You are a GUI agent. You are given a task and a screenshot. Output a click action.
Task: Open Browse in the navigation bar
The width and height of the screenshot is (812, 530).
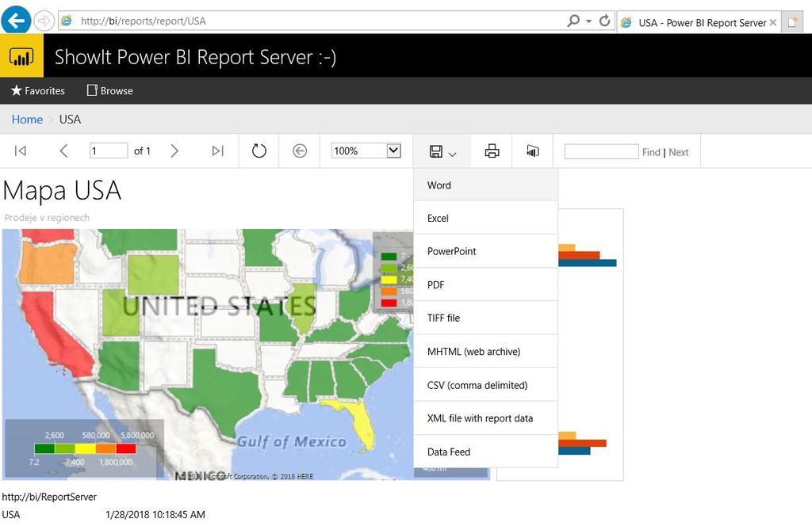pos(109,90)
